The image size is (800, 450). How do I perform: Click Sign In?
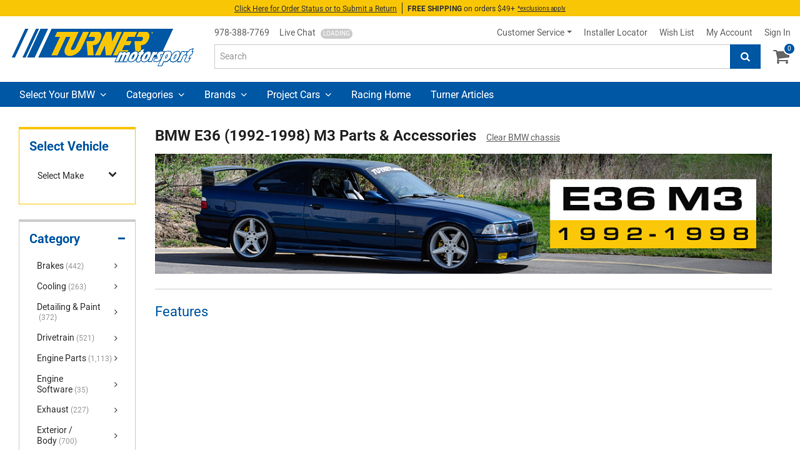(777, 33)
